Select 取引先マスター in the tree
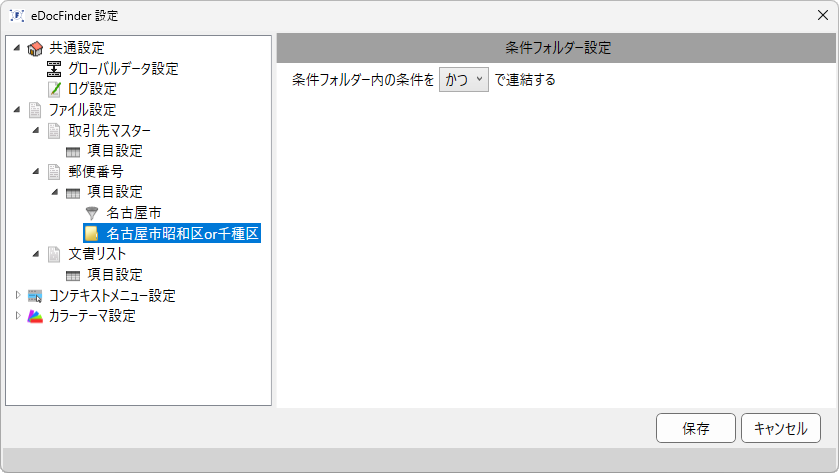Image resolution: width=839 pixels, height=473 pixels. (x=109, y=131)
